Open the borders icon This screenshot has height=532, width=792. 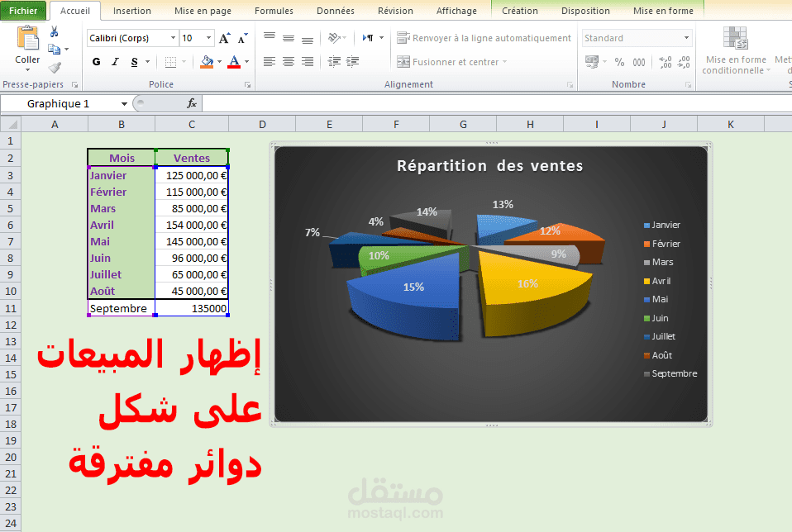(171, 62)
